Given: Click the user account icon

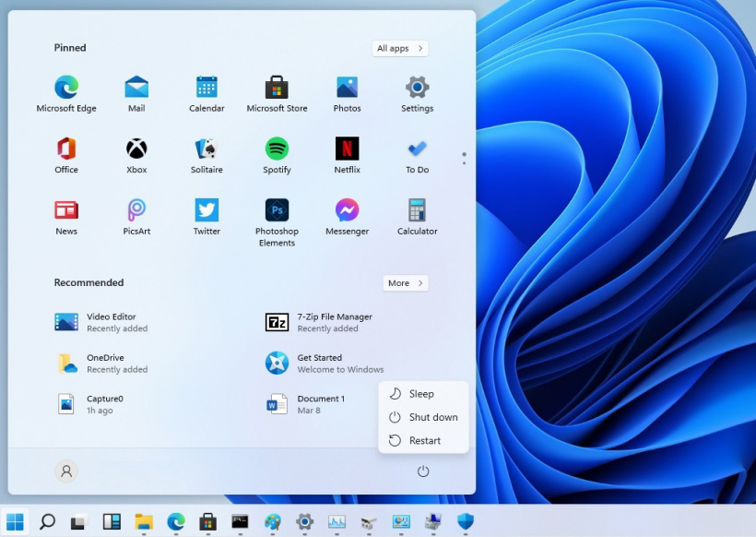Looking at the screenshot, I should (66, 471).
